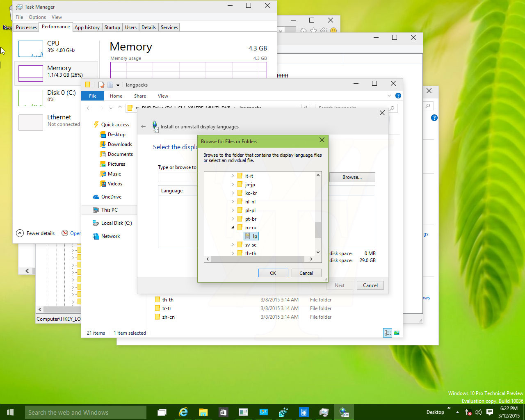Screen dimensions: 525x420
Task: Switch to the App history tab
Action: tap(87, 27)
